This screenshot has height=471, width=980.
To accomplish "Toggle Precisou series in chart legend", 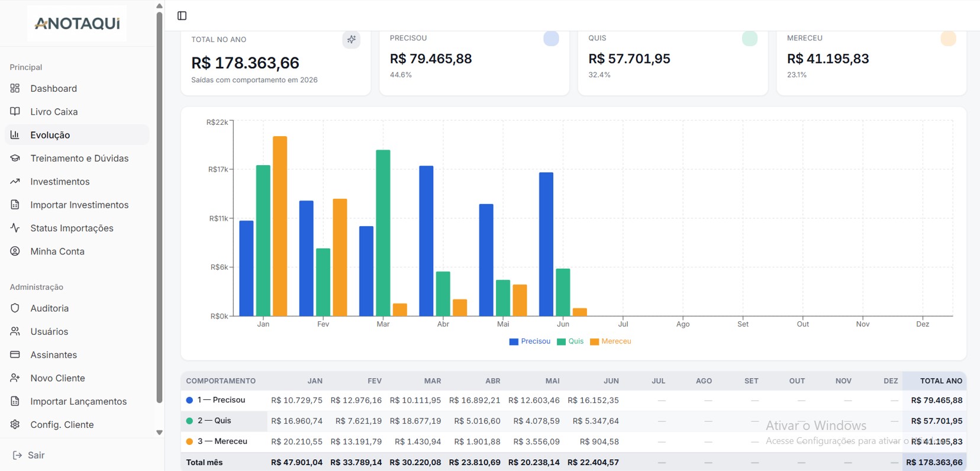I will pos(530,341).
